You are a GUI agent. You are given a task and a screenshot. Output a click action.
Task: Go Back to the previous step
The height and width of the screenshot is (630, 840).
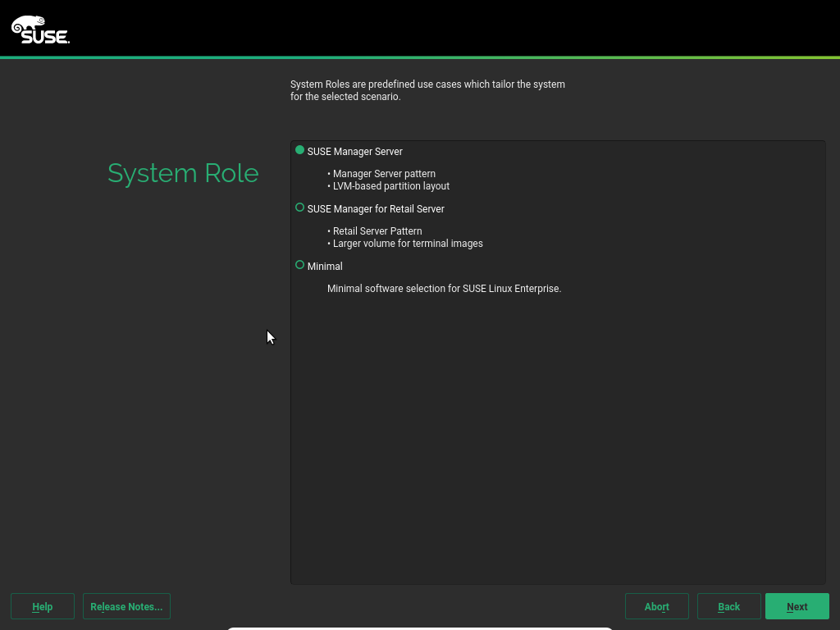[728, 606]
